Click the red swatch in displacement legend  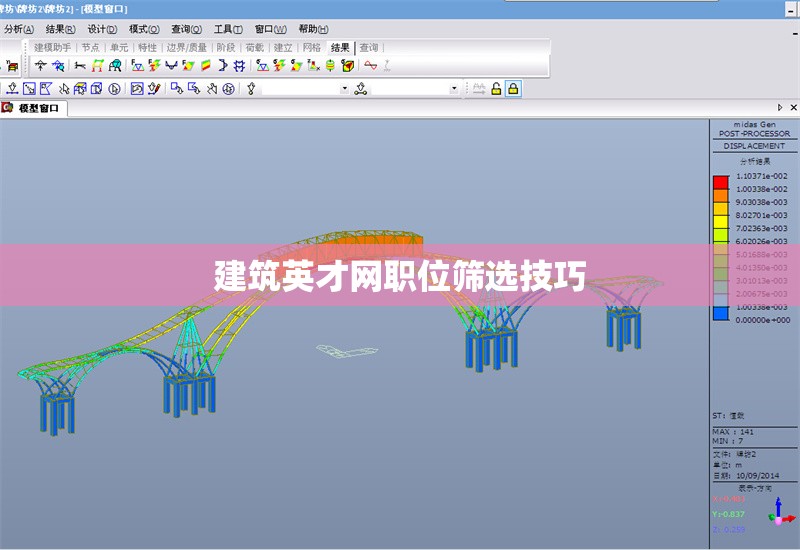[x=720, y=181]
